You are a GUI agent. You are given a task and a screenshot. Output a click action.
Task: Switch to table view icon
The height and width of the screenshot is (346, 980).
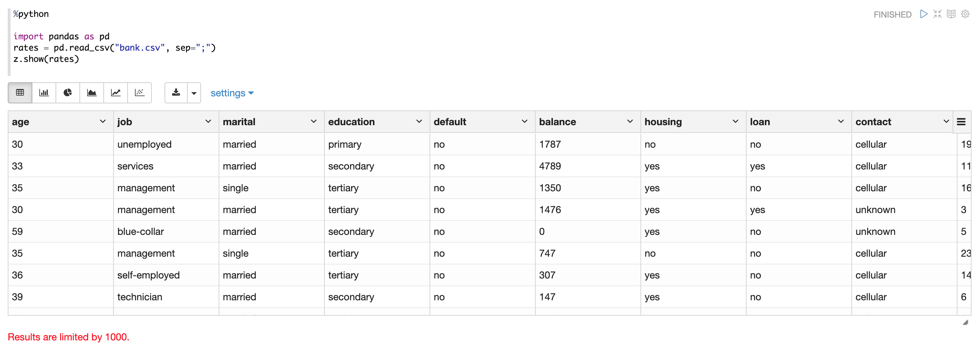coord(20,92)
